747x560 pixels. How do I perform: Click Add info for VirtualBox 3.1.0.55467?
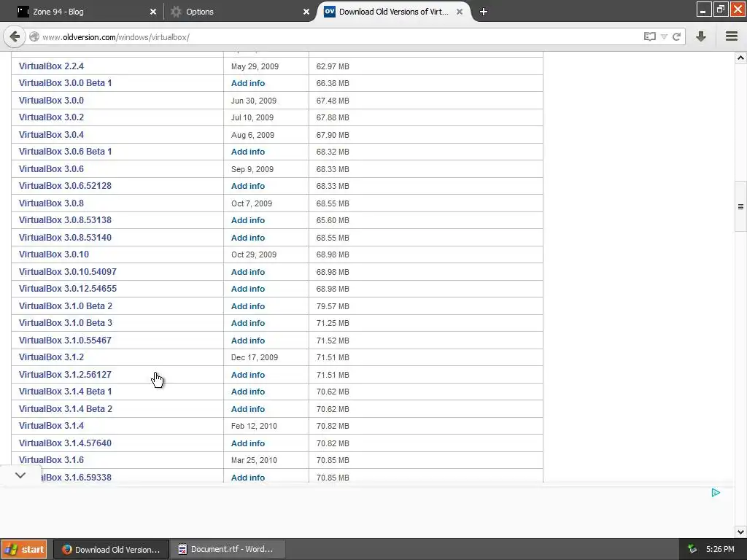[x=248, y=341]
